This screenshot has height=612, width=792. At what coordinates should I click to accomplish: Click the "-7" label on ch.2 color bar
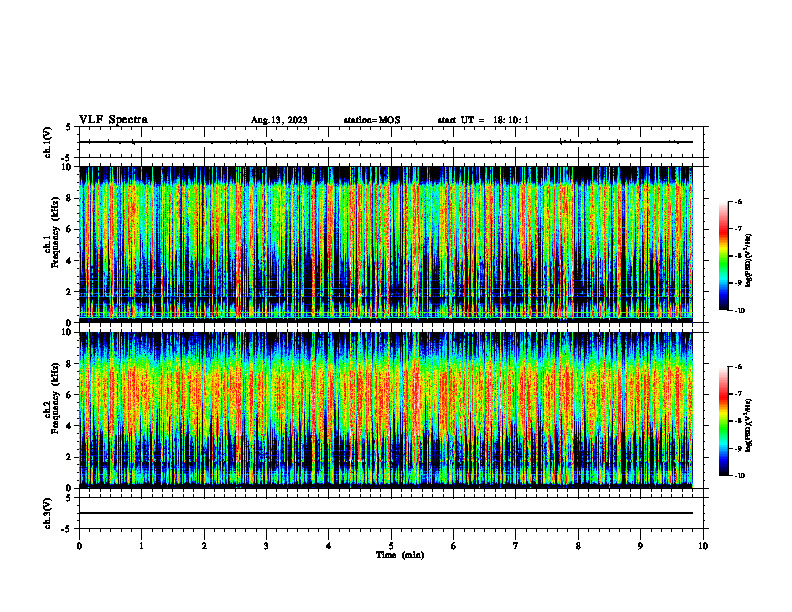click(738, 394)
